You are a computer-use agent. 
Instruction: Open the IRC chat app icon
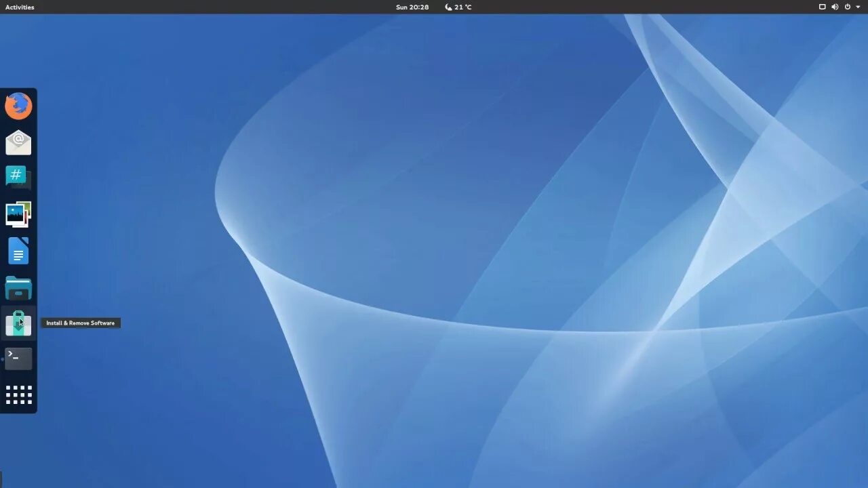tap(18, 178)
